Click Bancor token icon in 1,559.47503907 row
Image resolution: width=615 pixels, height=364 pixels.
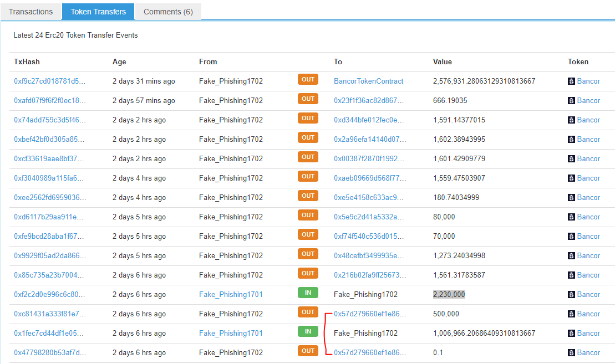(x=571, y=178)
